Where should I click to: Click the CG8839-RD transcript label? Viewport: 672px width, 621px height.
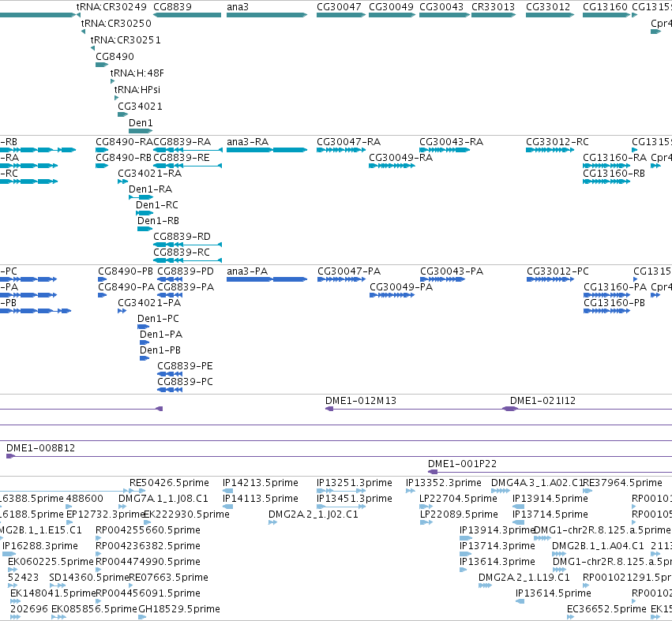click(x=182, y=237)
